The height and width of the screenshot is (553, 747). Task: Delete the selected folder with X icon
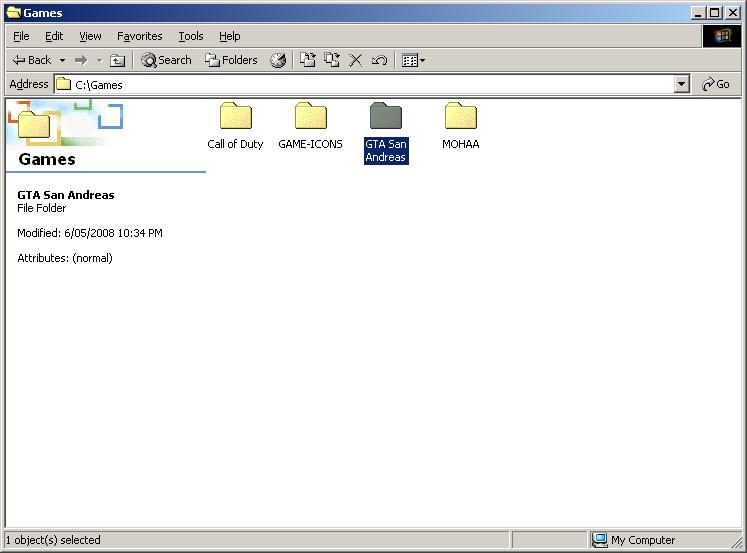point(355,60)
